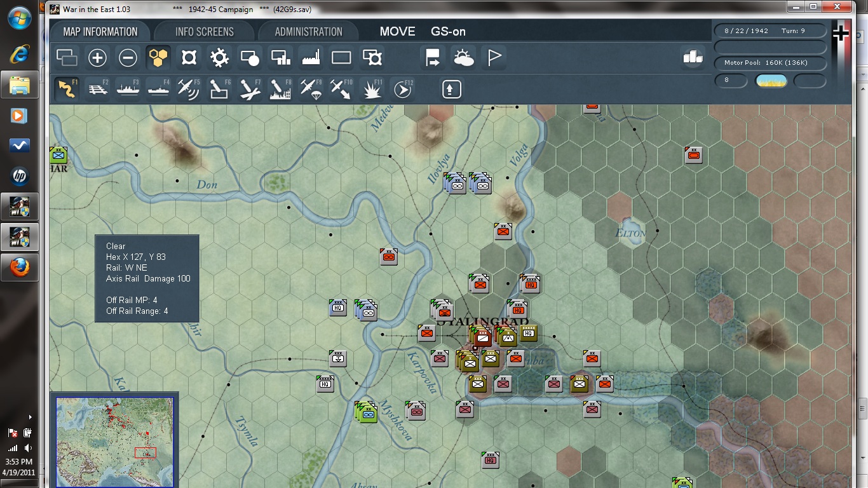Click the German cross flag emblem
Image resolution: width=868 pixels, height=488 pixels.
pyautogui.click(x=841, y=34)
